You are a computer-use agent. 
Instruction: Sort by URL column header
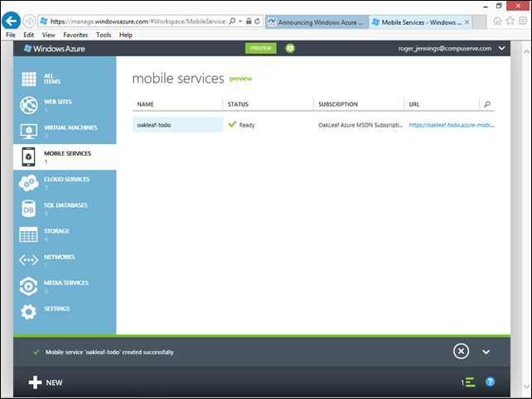pyautogui.click(x=414, y=104)
